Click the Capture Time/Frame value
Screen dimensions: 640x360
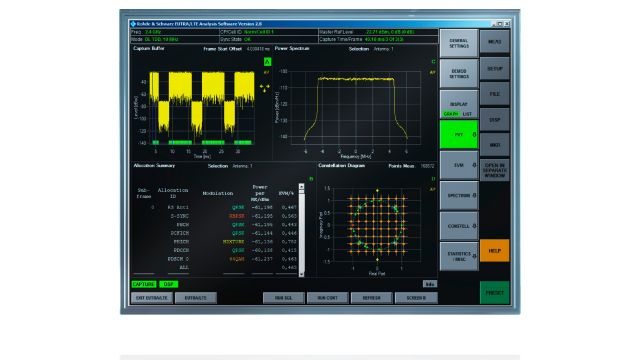[384, 40]
